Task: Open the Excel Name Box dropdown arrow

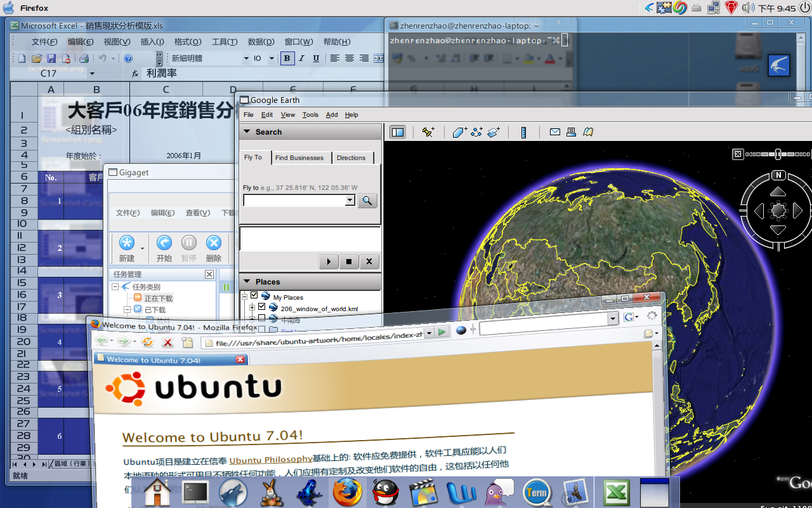Action: pos(91,74)
